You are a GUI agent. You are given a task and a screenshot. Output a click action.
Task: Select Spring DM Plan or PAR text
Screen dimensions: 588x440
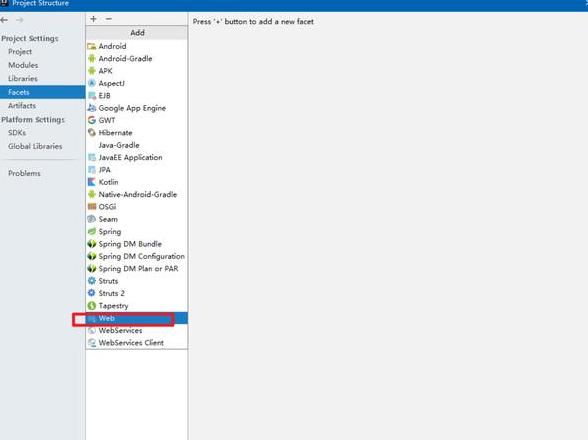[138, 269]
